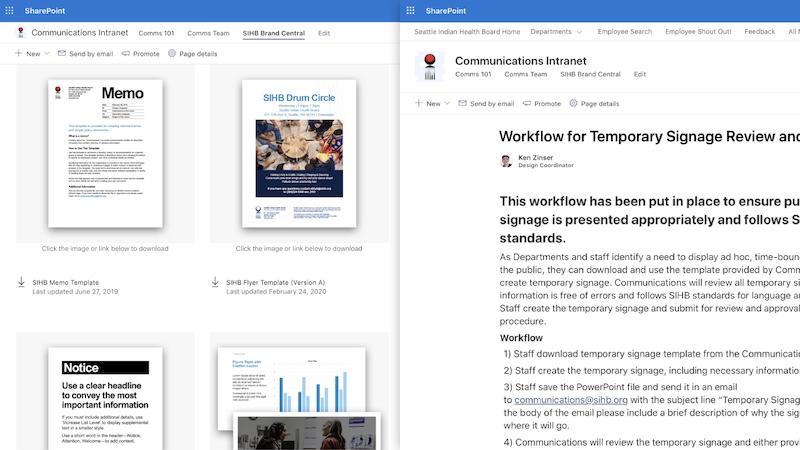Open Feedback menu item
Image resolution: width=800 pixels, height=450 pixels.
coord(760,32)
